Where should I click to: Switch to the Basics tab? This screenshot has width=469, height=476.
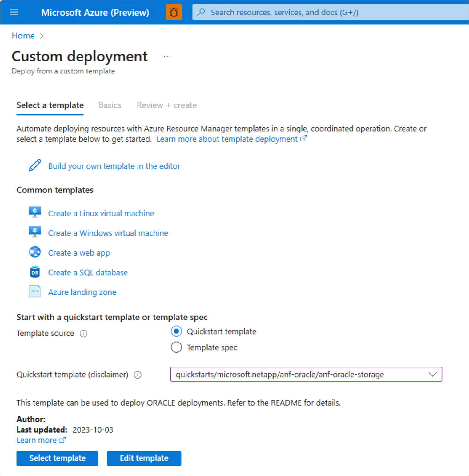[110, 105]
